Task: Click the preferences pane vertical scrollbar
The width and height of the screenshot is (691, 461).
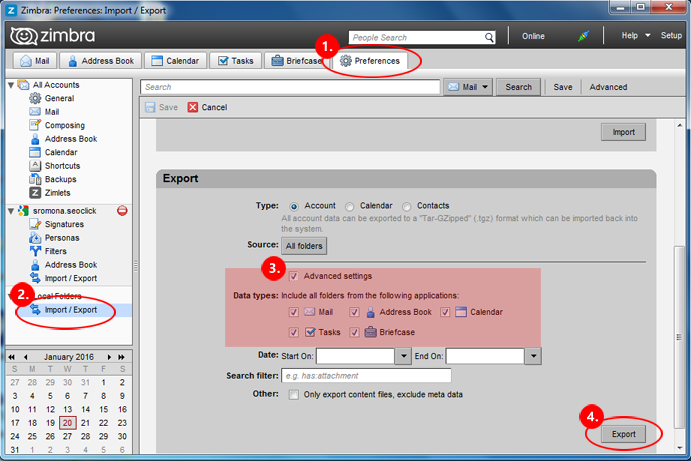Action: pyautogui.click(x=679, y=337)
